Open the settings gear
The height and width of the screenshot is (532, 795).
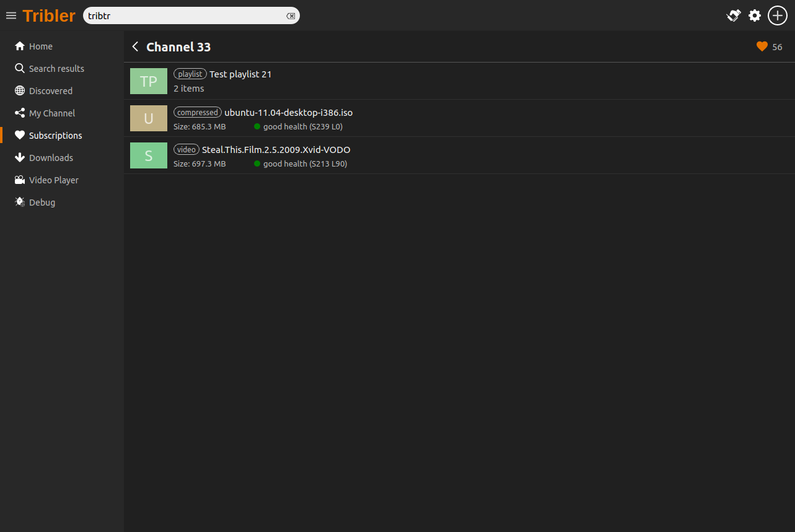(755, 15)
